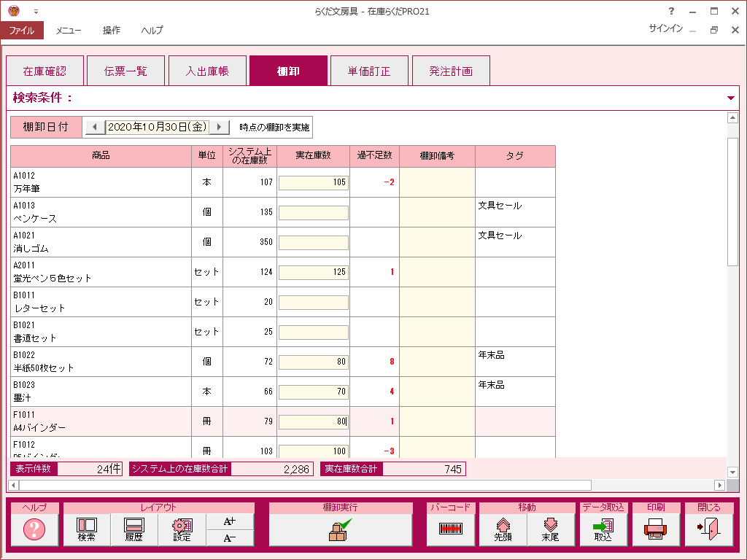Click the Help question mark icon
The height and width of the screenshot is (560, 747).
click(x=34, y=529)
